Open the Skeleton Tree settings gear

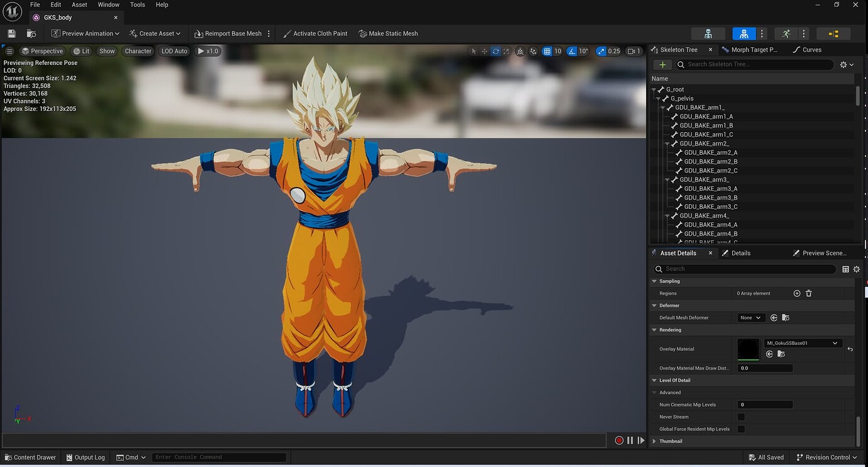843,64
